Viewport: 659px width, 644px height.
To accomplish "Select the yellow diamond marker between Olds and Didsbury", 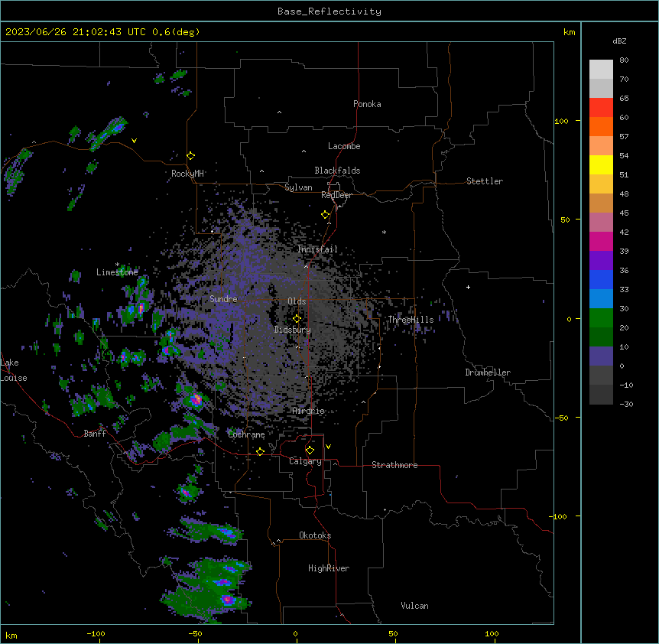I will pyautogui.click(x=297, y=319).
